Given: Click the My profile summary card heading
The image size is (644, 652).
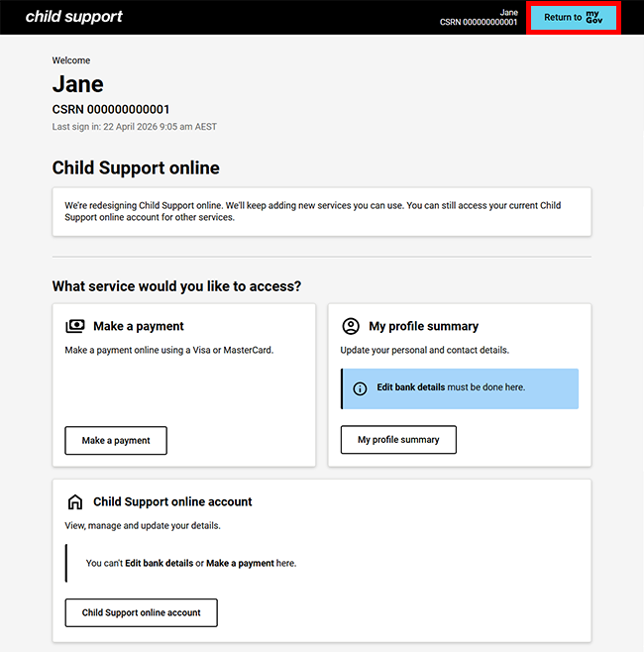Looking at the screenshot, I should [x=423, y=326].
